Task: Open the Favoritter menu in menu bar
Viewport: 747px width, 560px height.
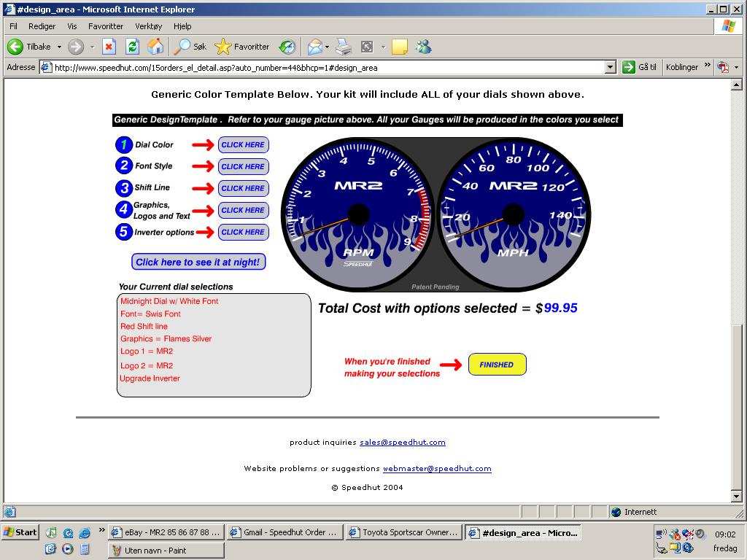Action: (x=106, y=26)
